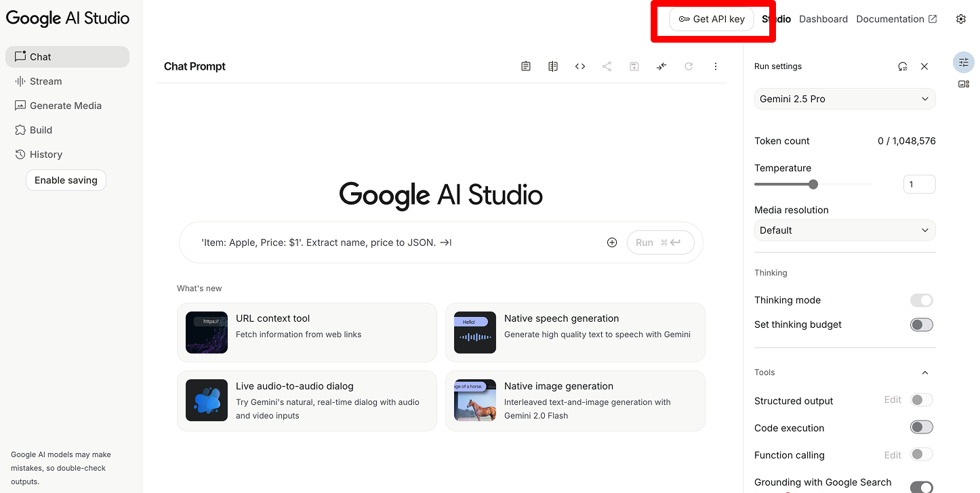Image resolution: width=980 pixels, height=493 pixels.
Task: Open Build in the left sidebar
Action: click(67, 130)
